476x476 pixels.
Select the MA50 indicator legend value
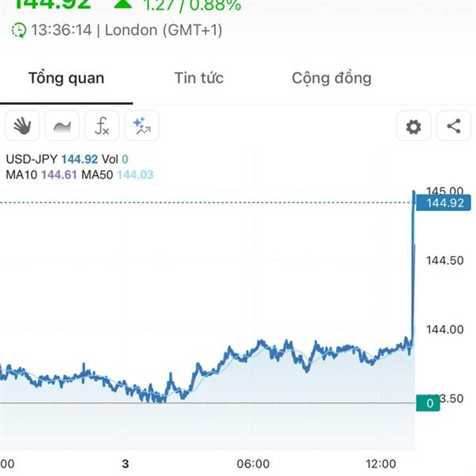(x=136, y=175)
